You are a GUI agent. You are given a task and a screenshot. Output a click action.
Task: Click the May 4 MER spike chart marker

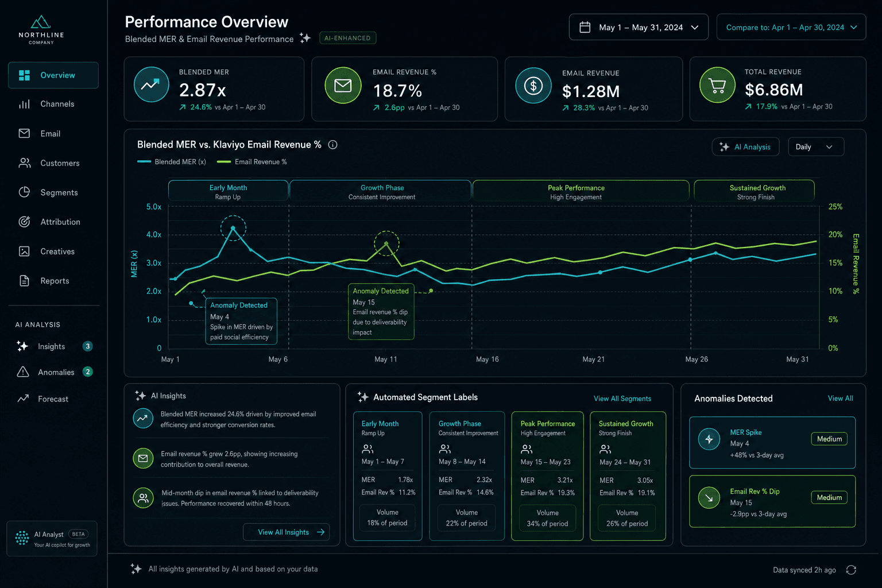(x=233, y=228)
